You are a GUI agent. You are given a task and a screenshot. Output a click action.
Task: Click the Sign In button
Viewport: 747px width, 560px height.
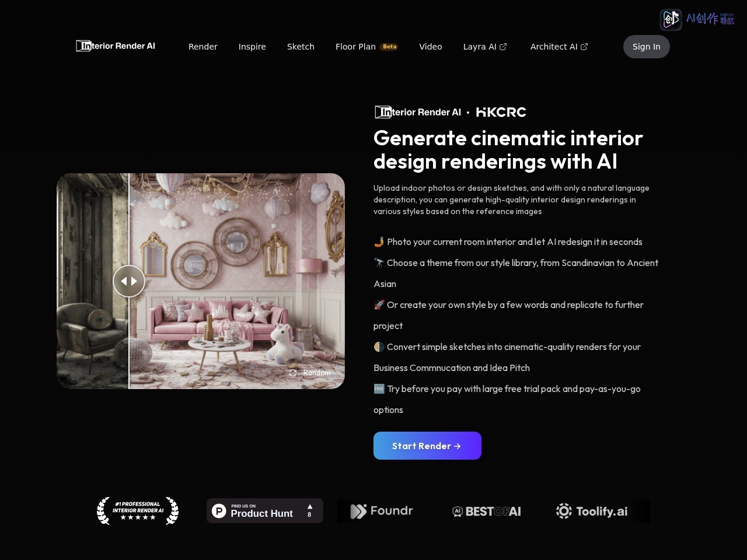coord(647,47)
